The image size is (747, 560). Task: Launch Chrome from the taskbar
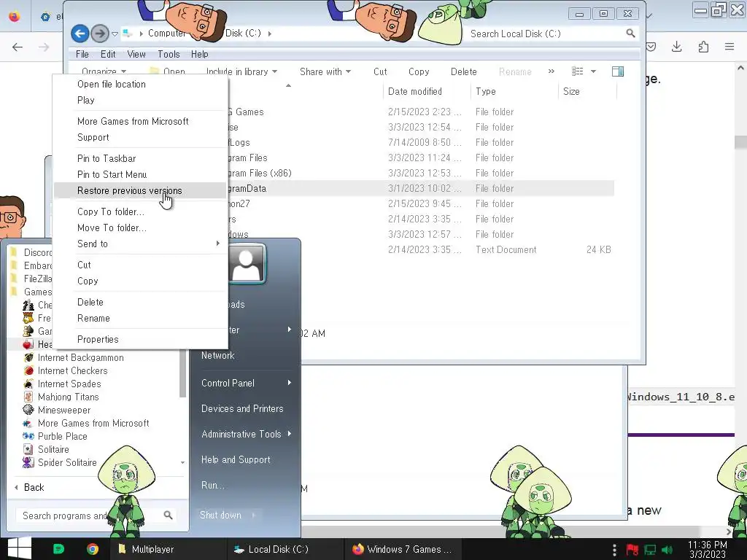click(93, 549)
